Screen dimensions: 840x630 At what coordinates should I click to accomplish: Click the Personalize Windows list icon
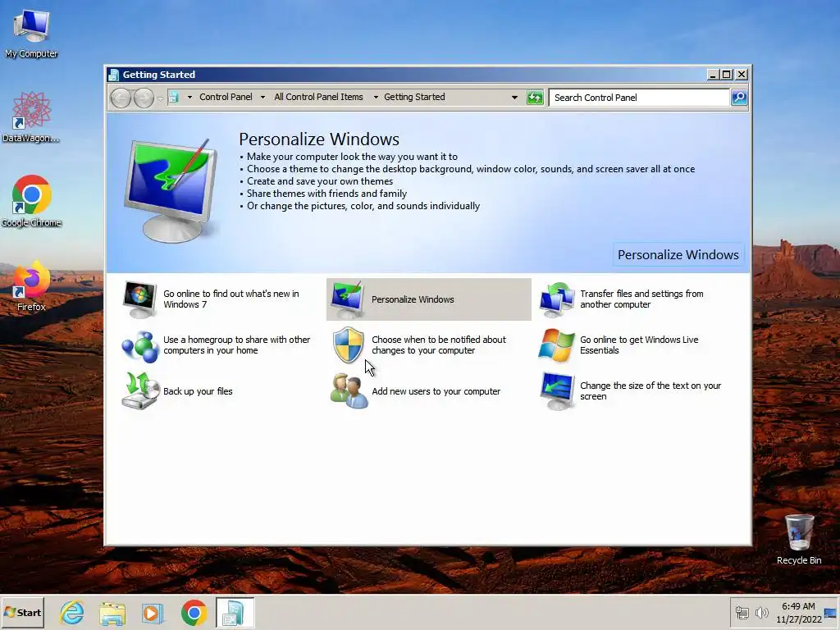[x=347, y=299]
